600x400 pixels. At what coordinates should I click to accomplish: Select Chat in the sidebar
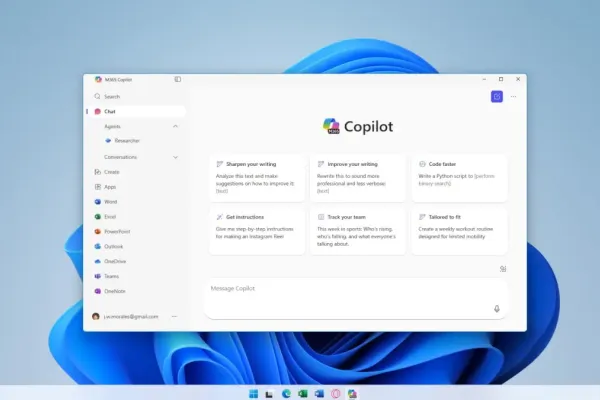pyautogui.click(x=138, y=111)
